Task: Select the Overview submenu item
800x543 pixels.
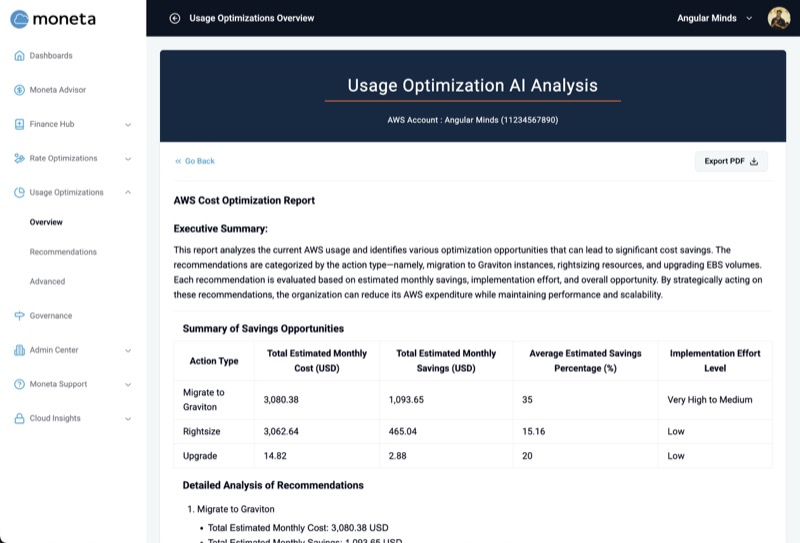Action: point(46,222)
